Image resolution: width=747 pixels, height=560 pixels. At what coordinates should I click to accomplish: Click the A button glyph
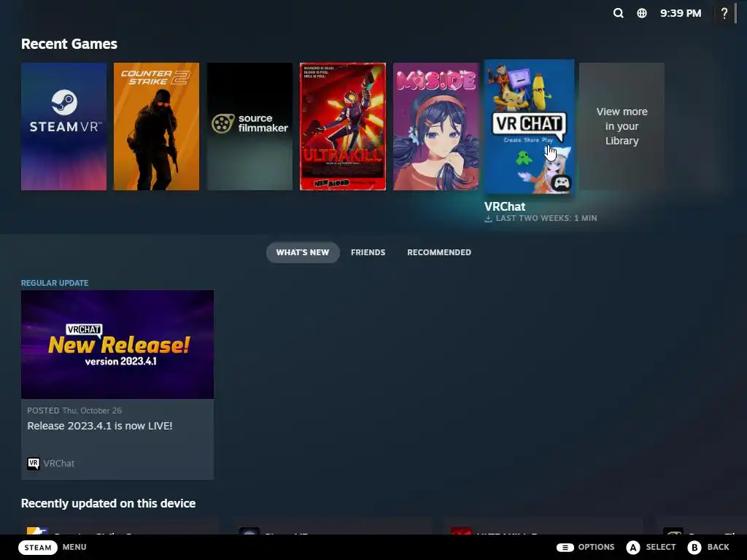pyautogui.click(x=633, y=547)
